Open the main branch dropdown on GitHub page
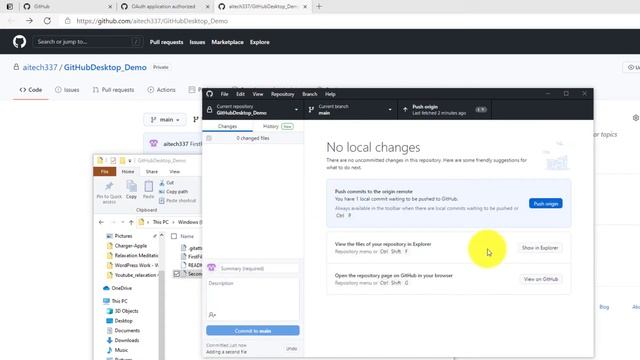640x360 pixels. coord(165,120)
